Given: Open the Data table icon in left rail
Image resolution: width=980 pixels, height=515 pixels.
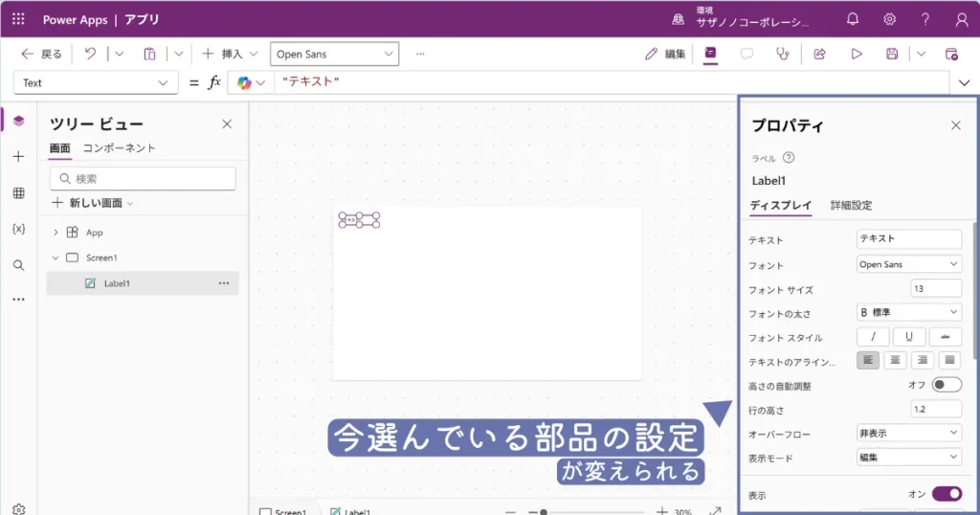Looking at the screenshot, I should [x=18, y=192].
